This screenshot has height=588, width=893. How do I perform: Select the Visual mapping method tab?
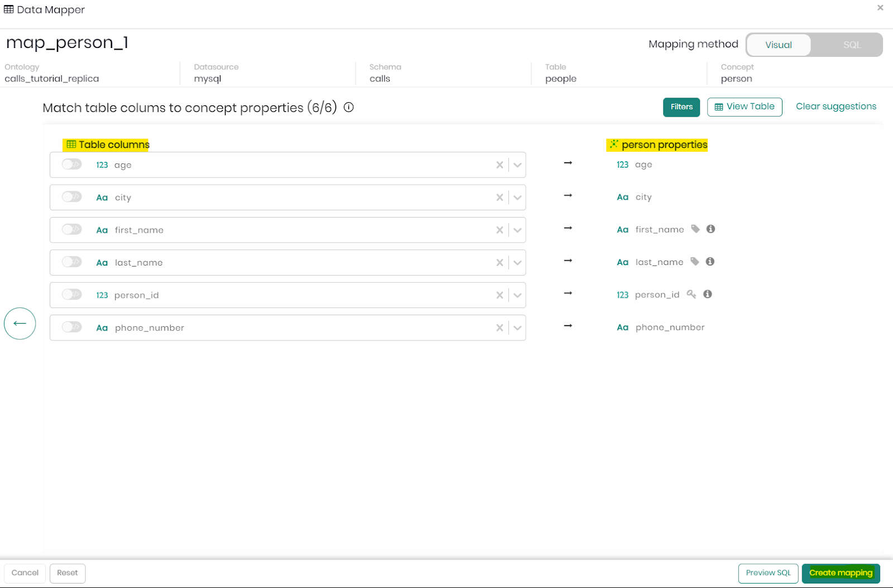(x=778, y=45)
